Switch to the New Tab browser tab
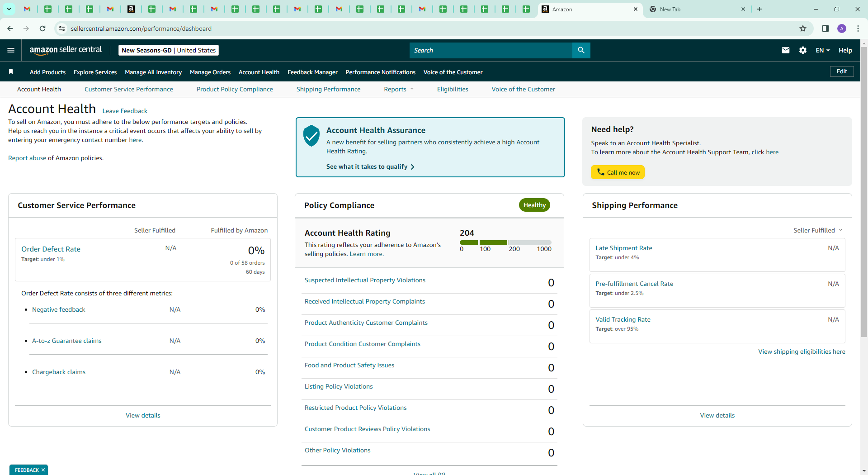This screenshot has width=868, height=475. coord(696,9)
